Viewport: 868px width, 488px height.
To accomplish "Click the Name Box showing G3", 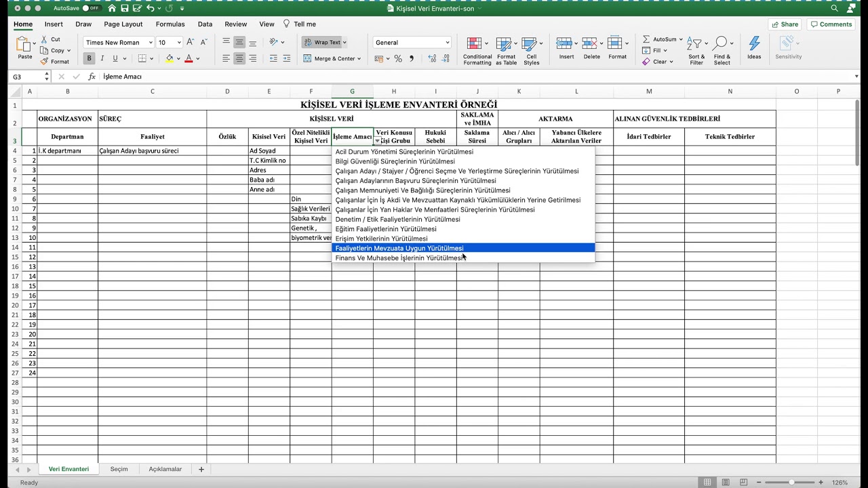I will point(30,77).
